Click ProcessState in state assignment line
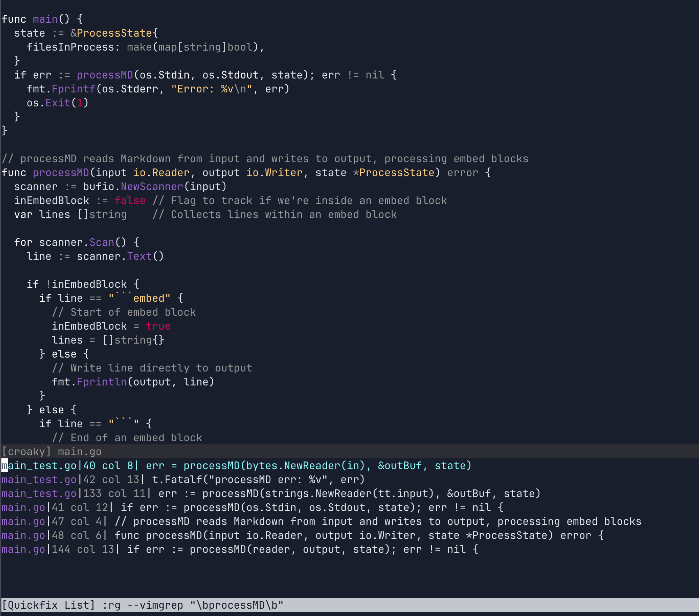The image size is (699, 616). tap(114, 33)
